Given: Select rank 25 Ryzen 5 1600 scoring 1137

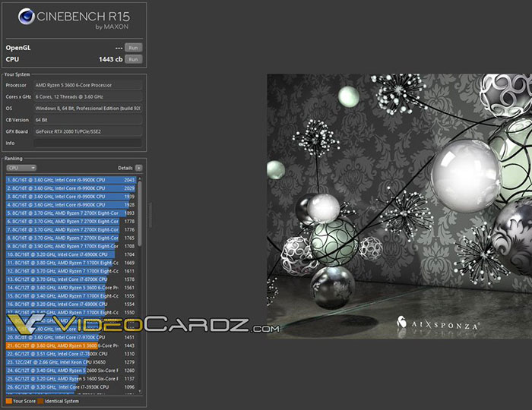Looking at the screenshot, I should point(71,379).
